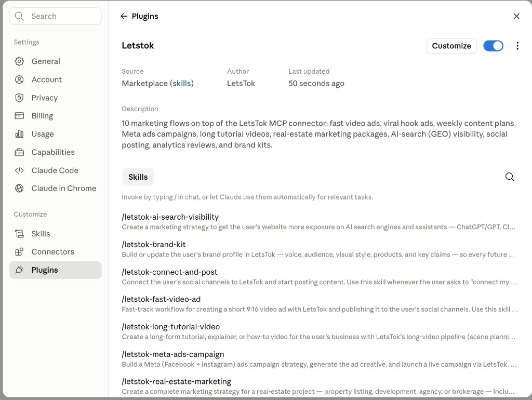Screen dimensions: 532x400
Task: Click the Skills scroll icon
Action: pyautogui.click(x=19, y=234)
